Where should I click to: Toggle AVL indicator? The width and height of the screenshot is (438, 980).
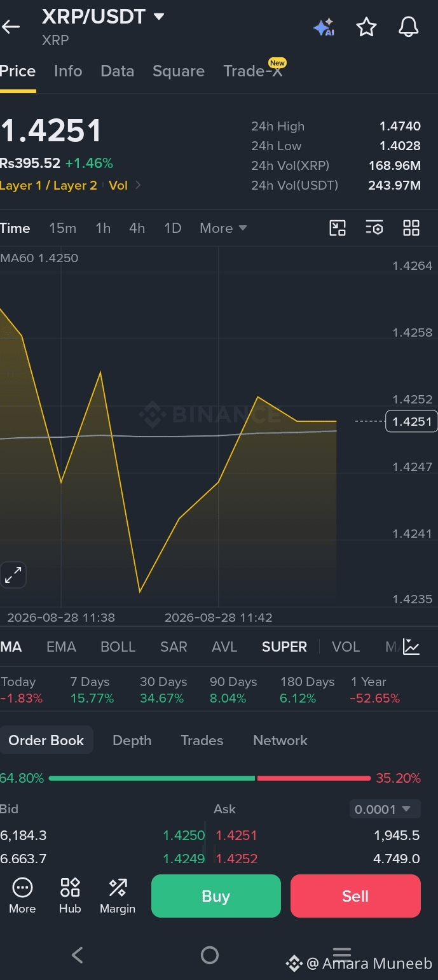(224, 647)
